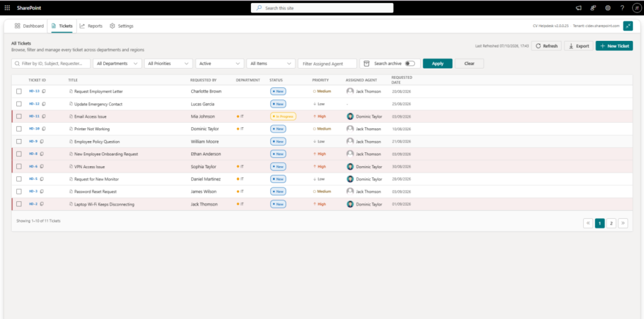644x319 pixels.
Task: Click the Password Reset Request title
Action: pyautogui.click(x=96, y=191)
